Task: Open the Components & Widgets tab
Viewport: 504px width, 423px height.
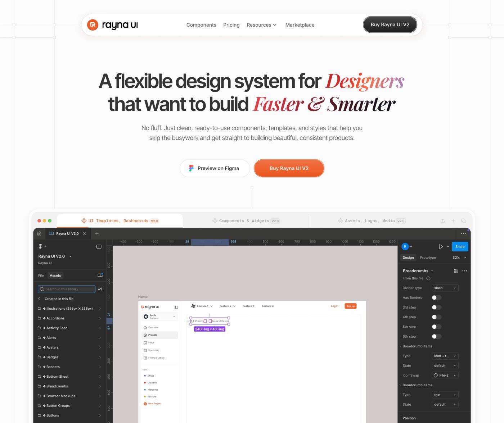Action: (x=246, y=221)
